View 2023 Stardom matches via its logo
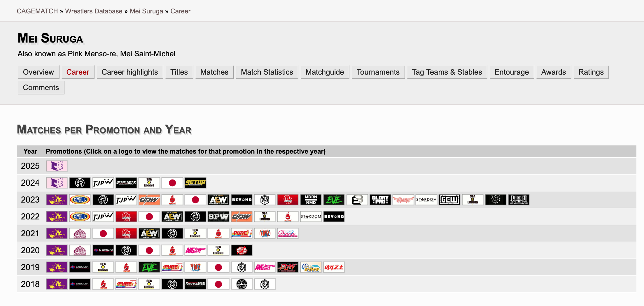 coord(426,200)
